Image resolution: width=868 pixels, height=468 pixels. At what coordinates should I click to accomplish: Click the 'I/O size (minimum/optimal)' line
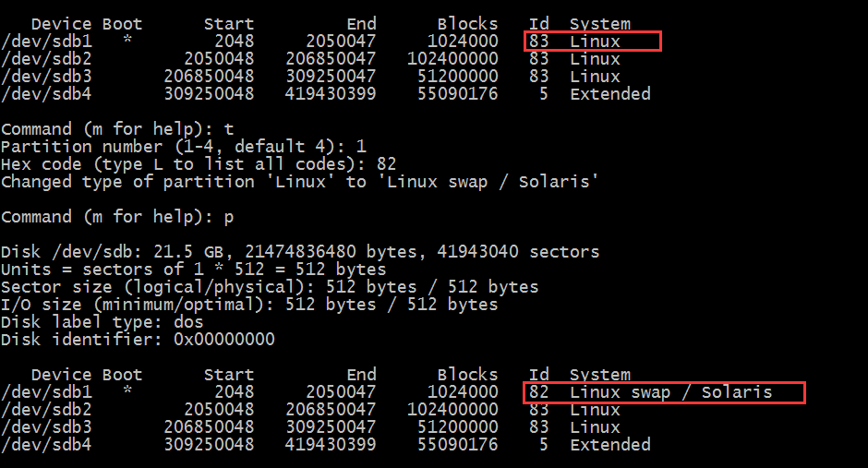click(249, 305)
